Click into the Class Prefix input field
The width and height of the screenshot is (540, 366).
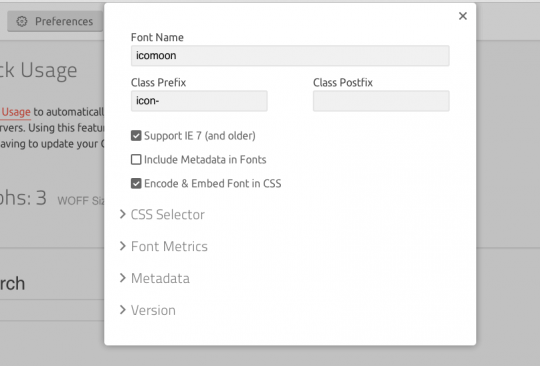pyautogui.click(x=199, y=101)
